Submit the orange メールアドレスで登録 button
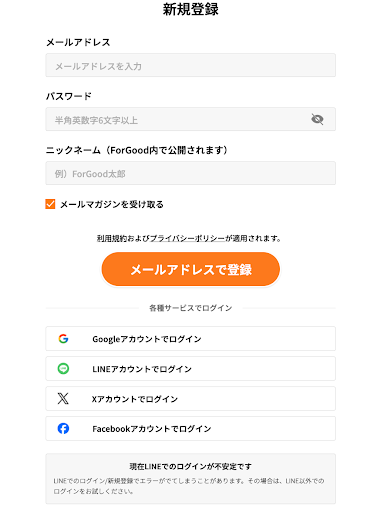384x512 pixels. pos(190,269)
